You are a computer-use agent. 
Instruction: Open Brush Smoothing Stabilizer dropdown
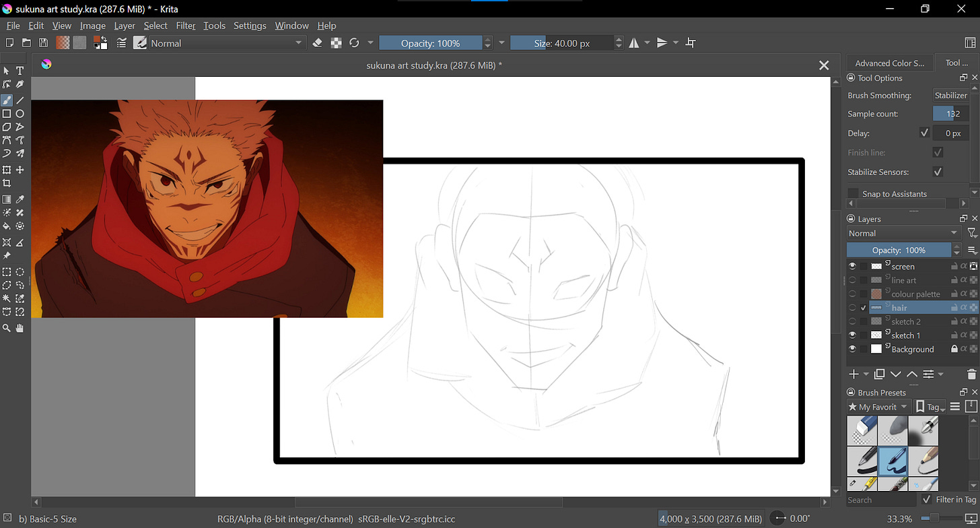tap(951, 96)
